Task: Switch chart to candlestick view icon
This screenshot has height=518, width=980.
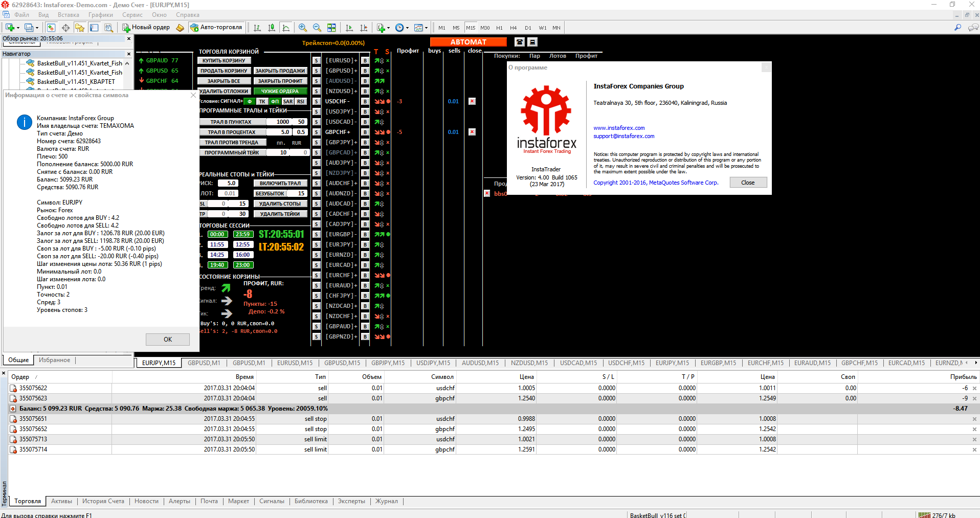Action: point(272,28)
